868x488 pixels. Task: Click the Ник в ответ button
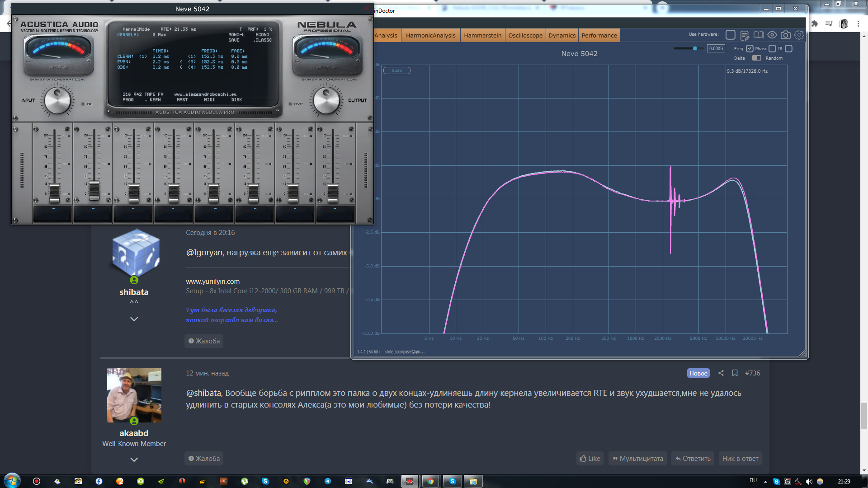740,459
